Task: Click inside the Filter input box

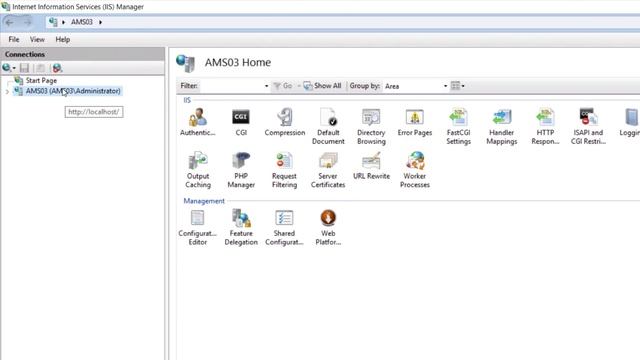Action: 231,86
